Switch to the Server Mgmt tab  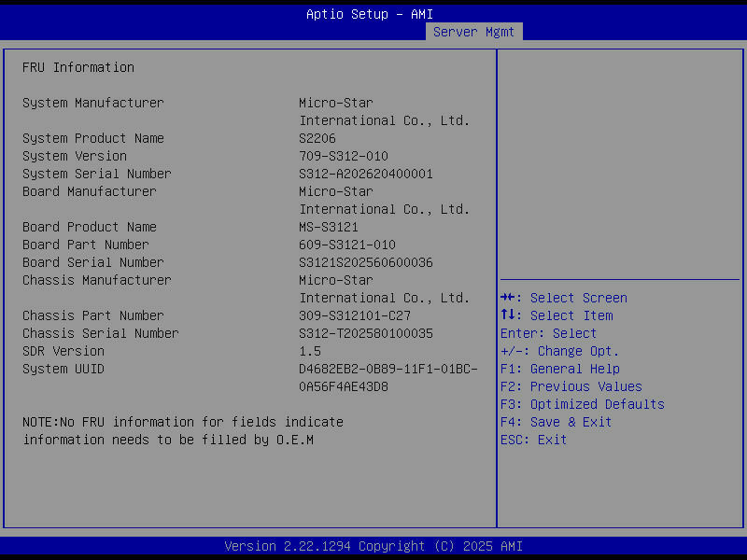[x=473, y=31]
